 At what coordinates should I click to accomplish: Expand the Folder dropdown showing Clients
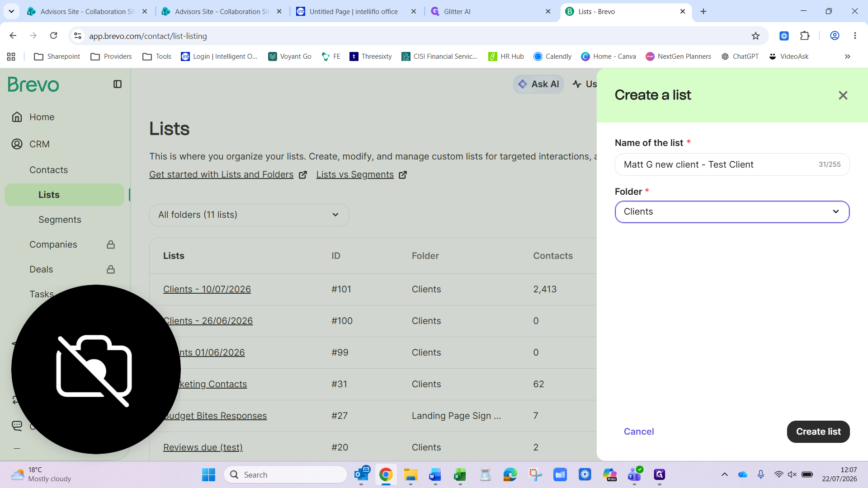coord(732,212)
